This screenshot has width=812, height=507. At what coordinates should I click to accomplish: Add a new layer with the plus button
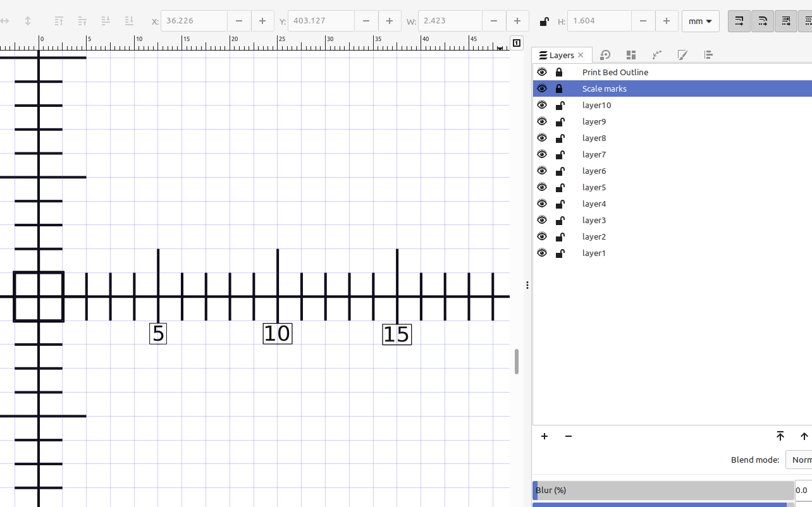(x=544, y=436)
